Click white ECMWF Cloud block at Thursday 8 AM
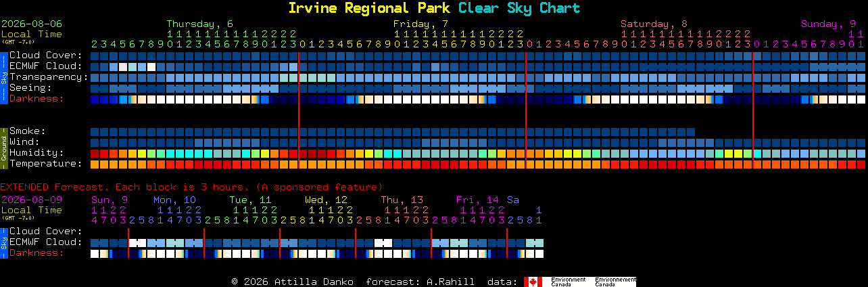Screen dimensions: 868x287 151,67
